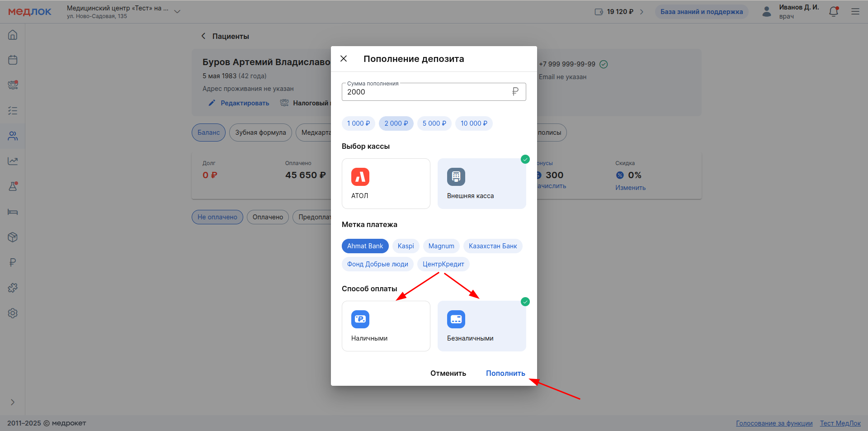
Task: Open the calendar icon in sidebar
Action: pyautogui.click(x=13, y=60)
